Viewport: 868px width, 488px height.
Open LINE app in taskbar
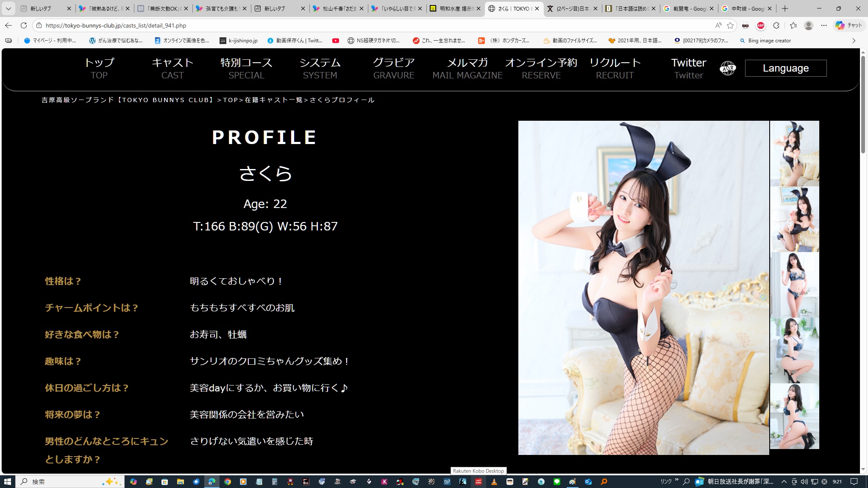tap(556, 482)
